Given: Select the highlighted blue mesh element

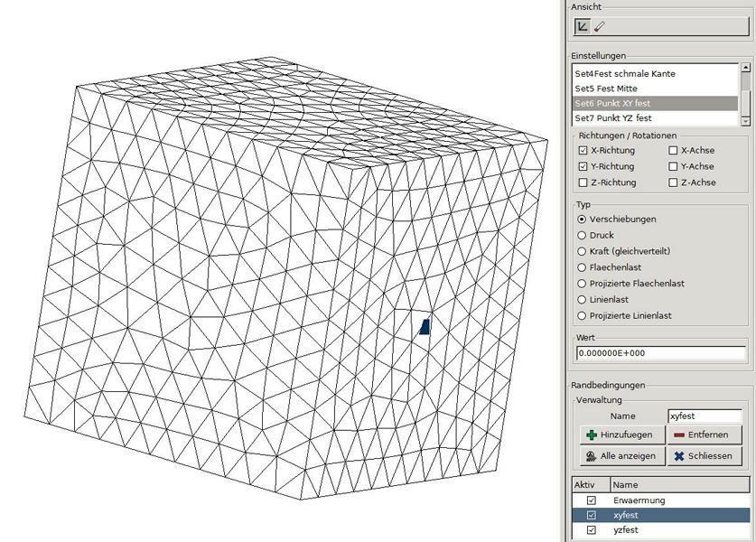Looking at the screenshot, I should pyautogui.click(x=425, y=326).
